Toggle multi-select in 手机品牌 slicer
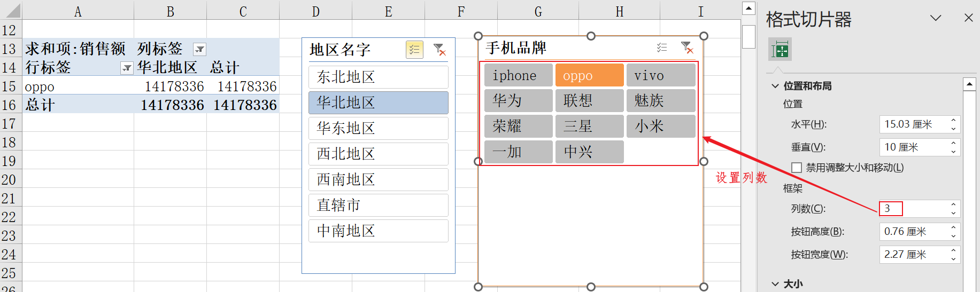 662,48
